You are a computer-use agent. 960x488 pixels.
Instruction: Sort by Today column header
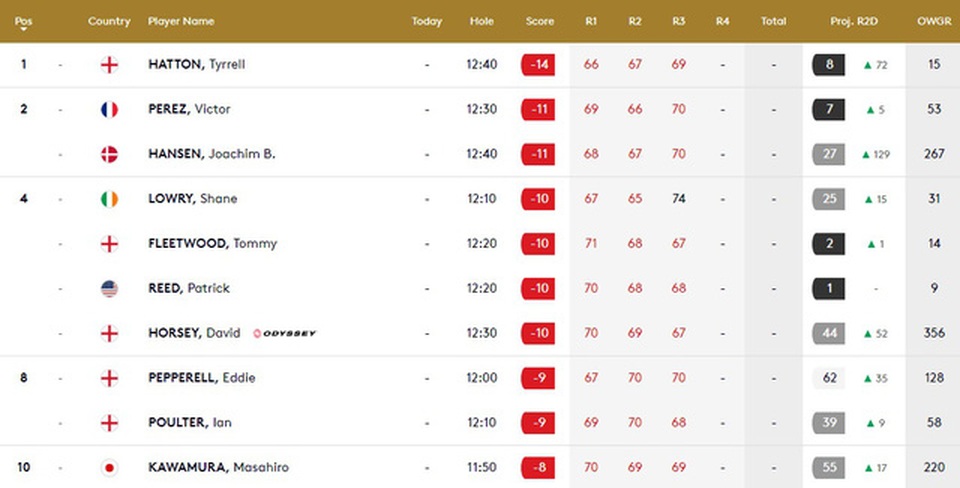[427, 21]
